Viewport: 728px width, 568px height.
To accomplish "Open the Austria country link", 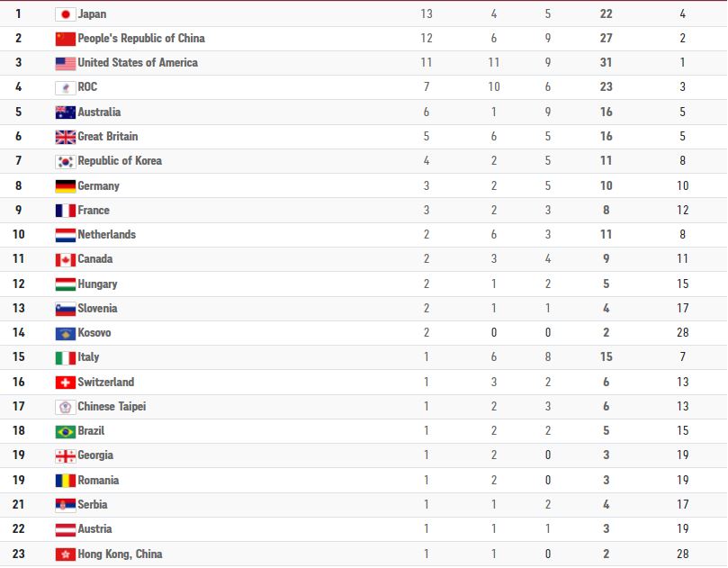I will (94, 529).
